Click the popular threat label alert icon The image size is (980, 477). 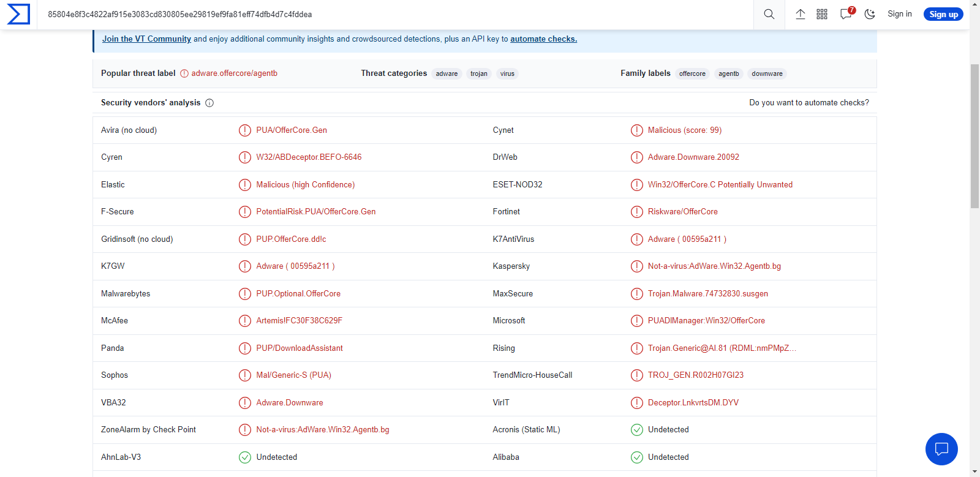(x=184, y=73)
